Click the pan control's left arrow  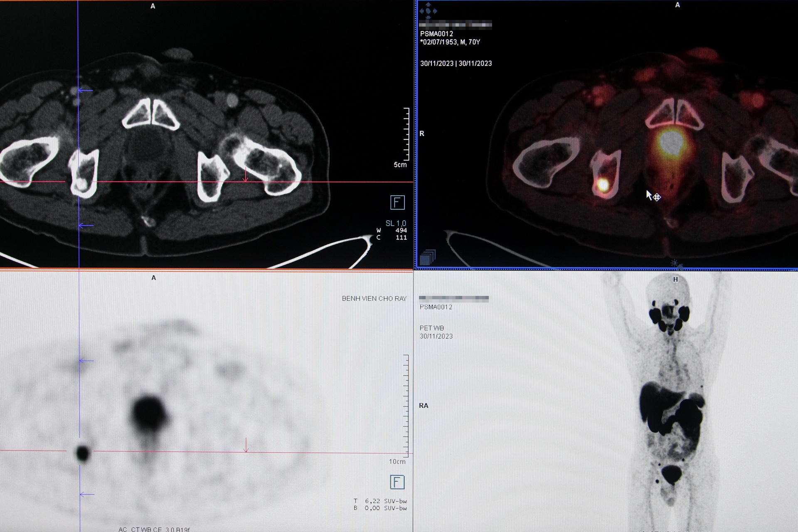pyautogui.click(x=421, y=11)
